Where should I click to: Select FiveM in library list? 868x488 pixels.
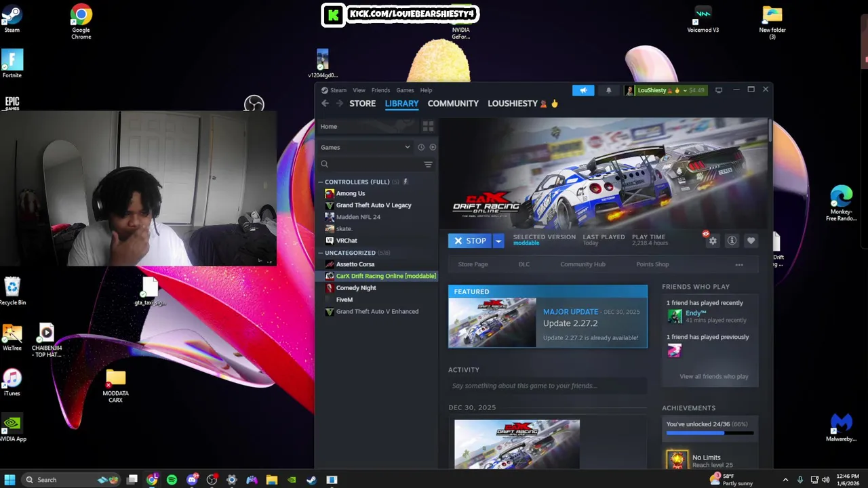344,300
